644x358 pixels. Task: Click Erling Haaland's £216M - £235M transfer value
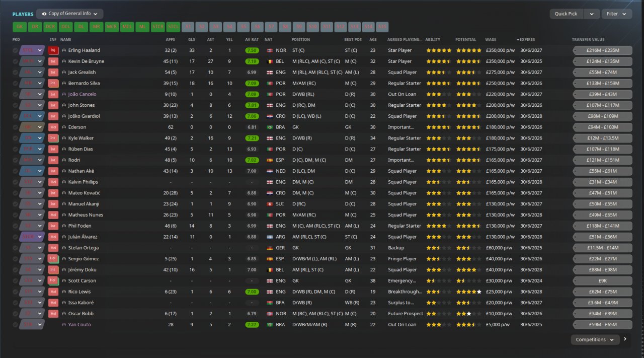click(603, 50)
